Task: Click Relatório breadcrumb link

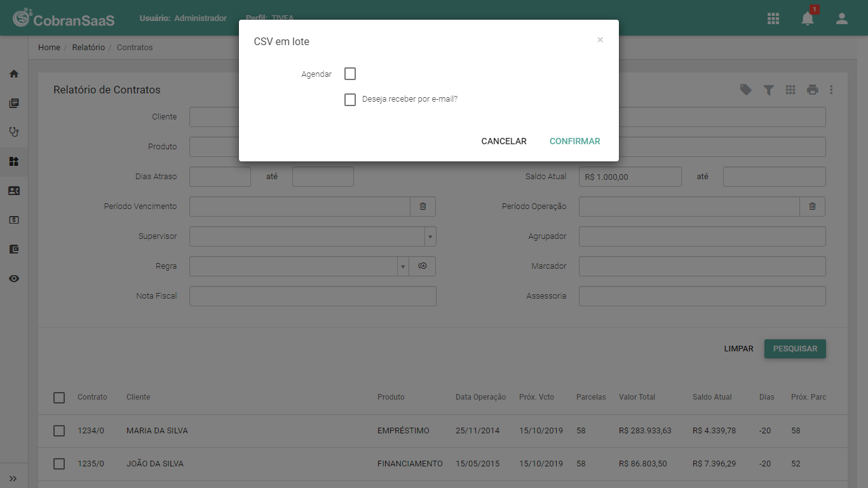Action: click(88, 48)
